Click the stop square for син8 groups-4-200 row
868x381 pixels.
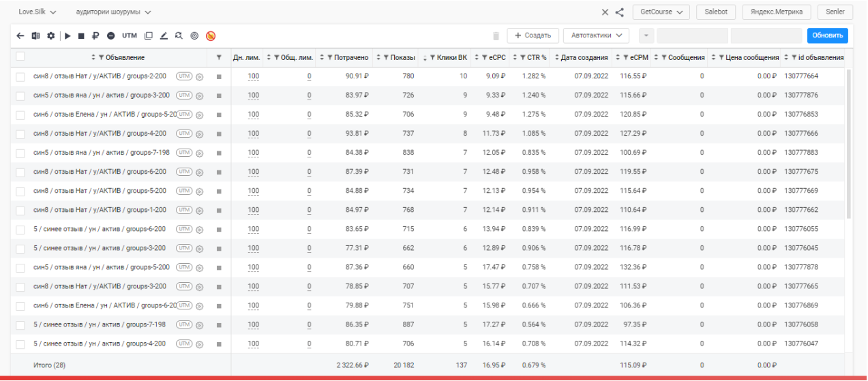(219, 134)
